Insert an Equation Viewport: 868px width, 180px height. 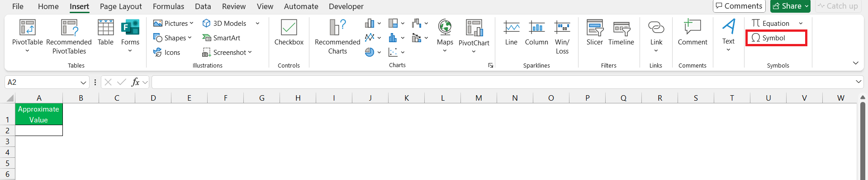pos(771,23)
